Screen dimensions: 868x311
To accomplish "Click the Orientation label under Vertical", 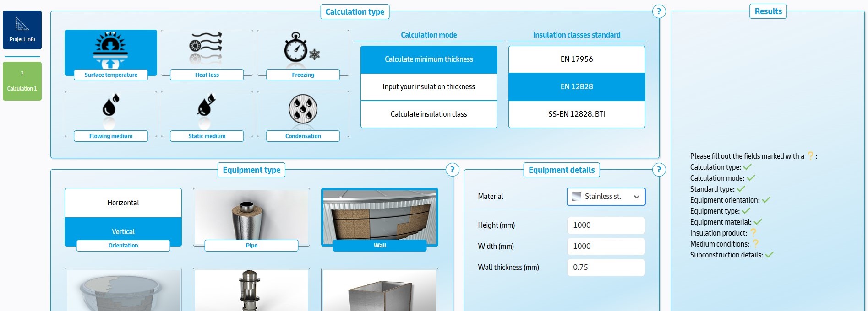I will (x=123, y=246).
